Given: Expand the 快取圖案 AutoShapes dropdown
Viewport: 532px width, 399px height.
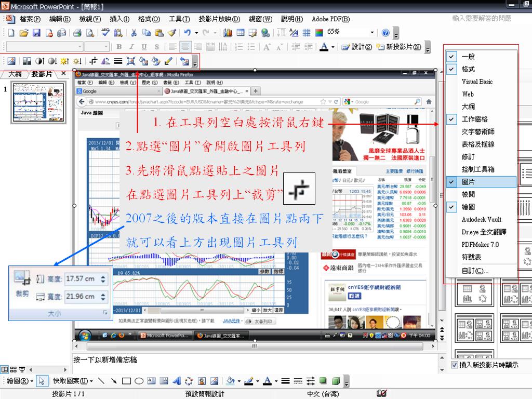Looking at the screenshot, I should (x=70, y=381).
